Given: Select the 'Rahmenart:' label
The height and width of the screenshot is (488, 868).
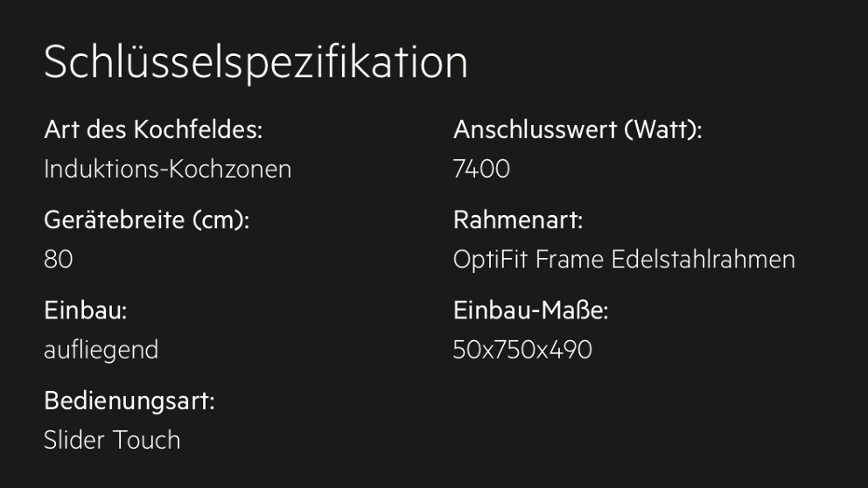Looking at the screenshot, I should click(518, 220).
